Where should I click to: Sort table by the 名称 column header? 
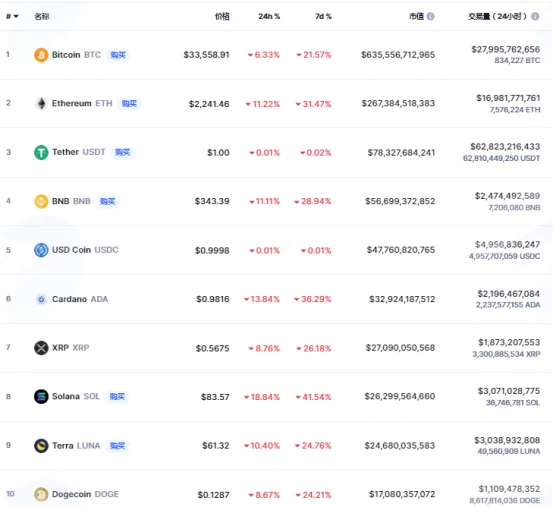[x=42, y=16]
